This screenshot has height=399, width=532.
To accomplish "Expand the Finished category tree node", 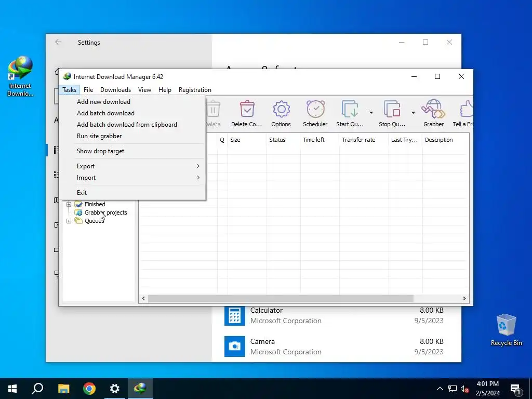I will point(69,204).
